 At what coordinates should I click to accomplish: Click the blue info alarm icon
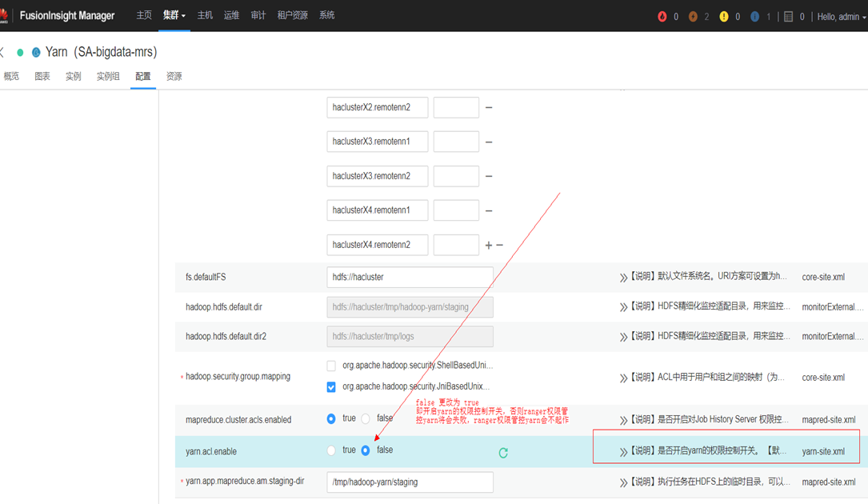coord(754,17)
